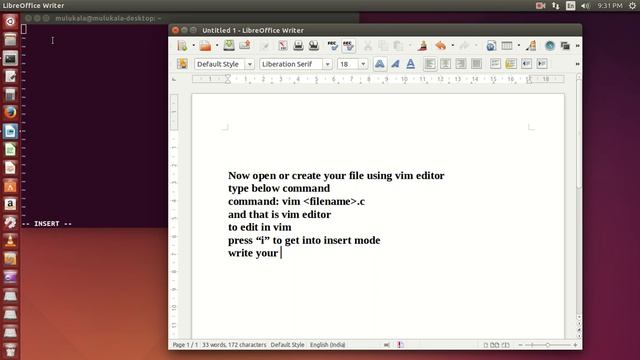640x360 pixels.
Task: Click the Ubuntu Dash search launcher icon
Action: pos(10,21)
